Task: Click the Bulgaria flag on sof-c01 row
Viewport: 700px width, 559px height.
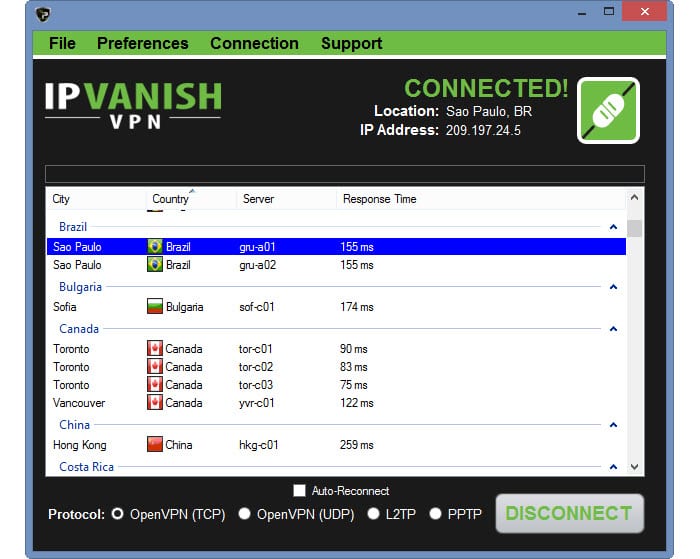Action: pyautogui.click(x=155, y=306)
